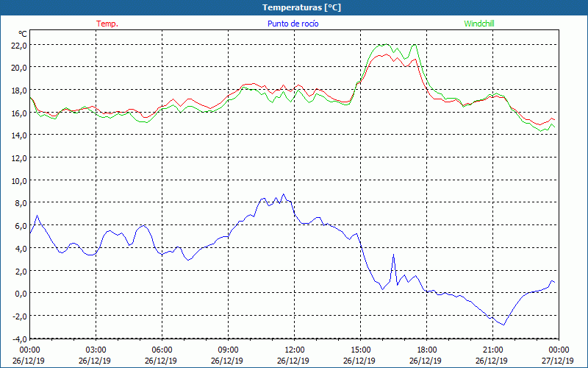Click the 18,0 y-axis value
Screen dimensions: 588x368
pyautogui.click(x=19, y=91)
